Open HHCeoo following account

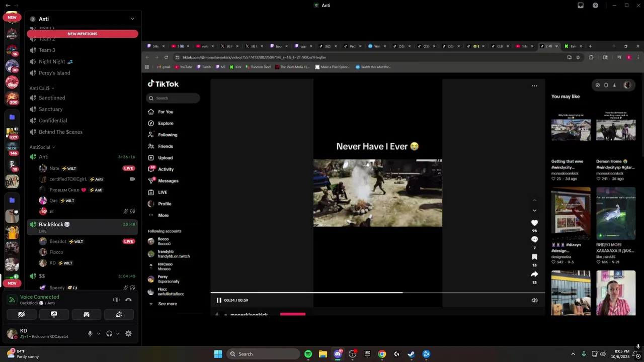[x=160, y=266]
